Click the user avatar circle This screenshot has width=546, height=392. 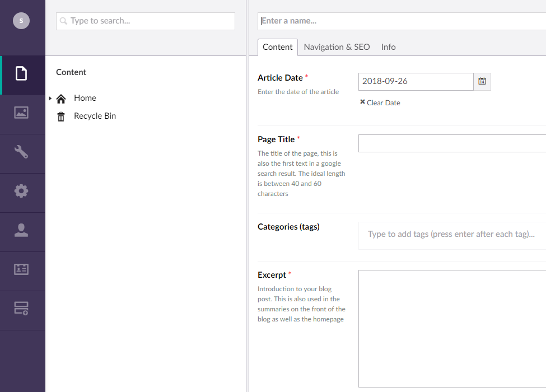click(x=21, y=21)
